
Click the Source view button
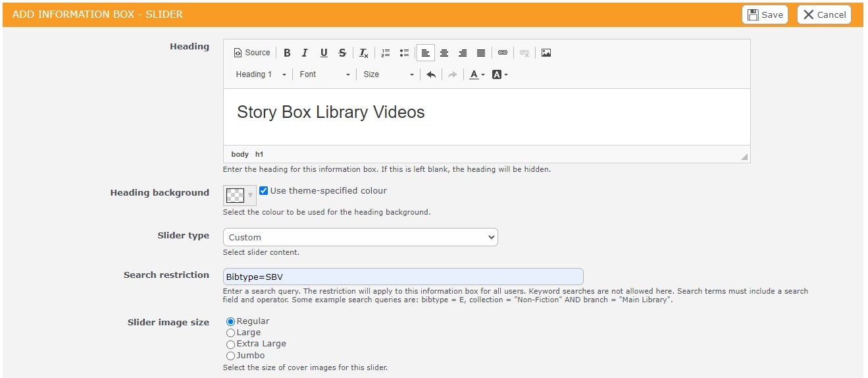[252, 53]
